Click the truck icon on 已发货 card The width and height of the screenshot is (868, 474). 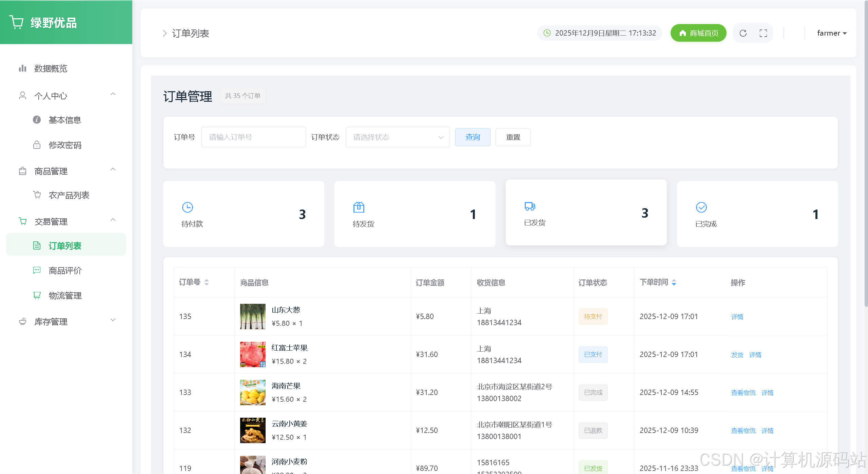pos(530,206)
